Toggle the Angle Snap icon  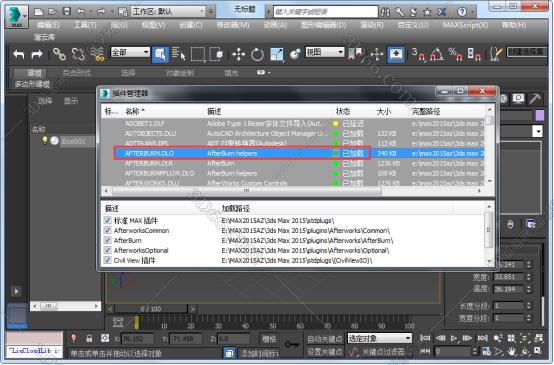tap(437, 54)
